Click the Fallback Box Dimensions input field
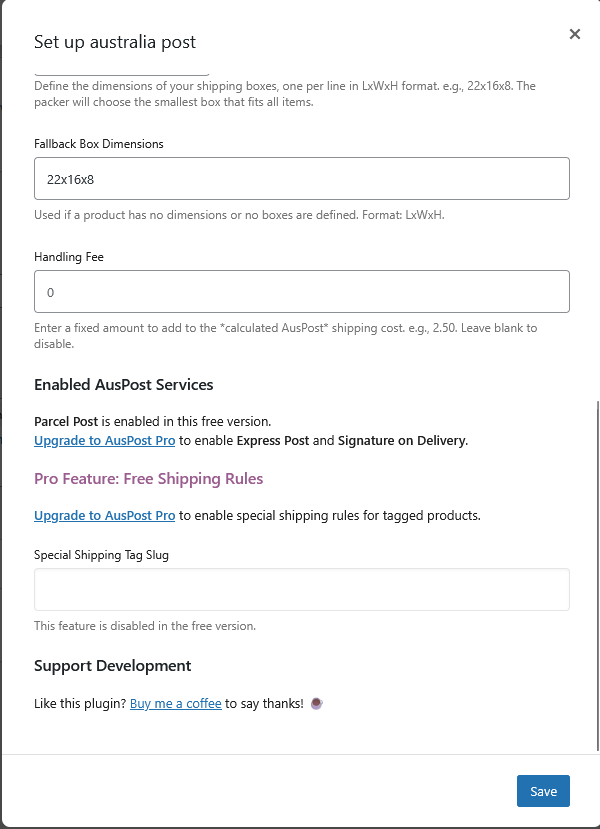600x829 pixels. pos(301,179)
